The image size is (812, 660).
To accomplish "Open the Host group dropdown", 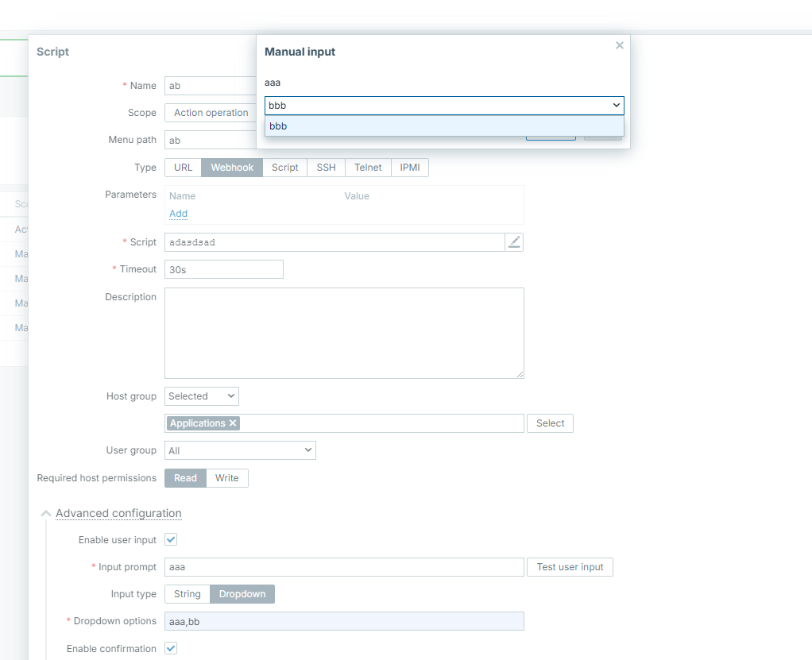I will (x=202, y=396).
